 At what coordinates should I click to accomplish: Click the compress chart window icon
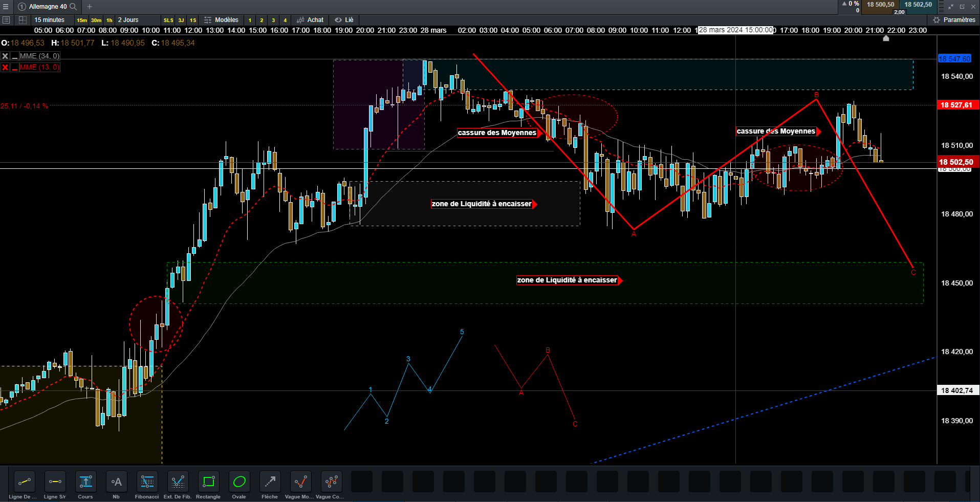tap(951, 7)
